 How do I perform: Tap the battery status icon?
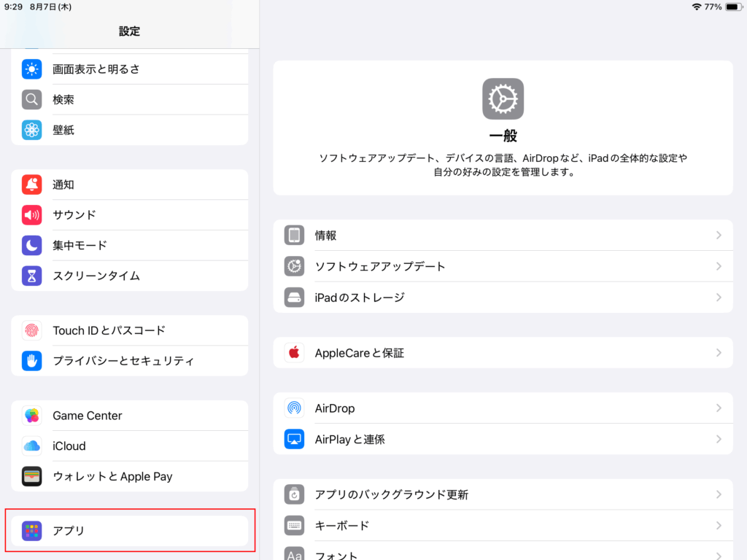pyautogui.click(x=734, y=7)
